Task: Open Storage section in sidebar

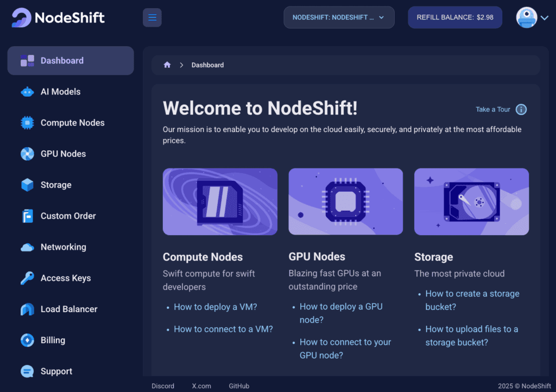Action: (71, 185)
